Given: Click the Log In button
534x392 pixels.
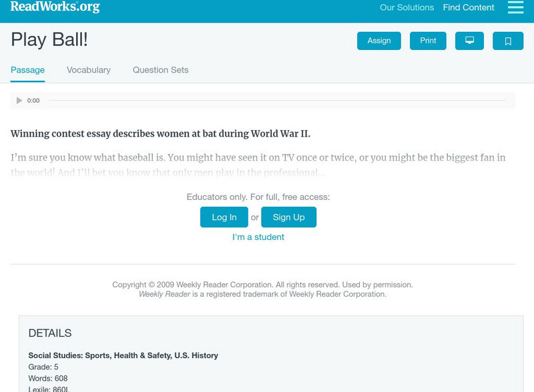Looking at the screenshot, I should [224, 217].
